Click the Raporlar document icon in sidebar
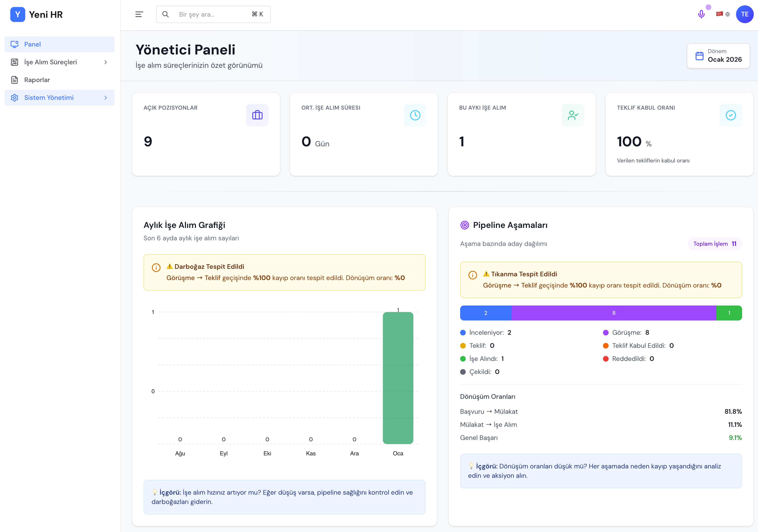758x532 pixels. [14, 80]
